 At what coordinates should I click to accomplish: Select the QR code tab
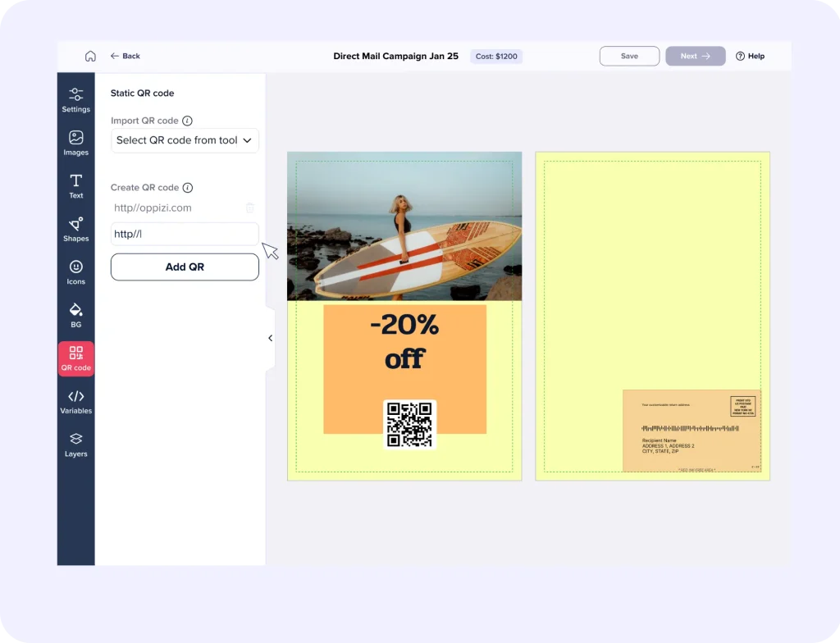[75, 358]
